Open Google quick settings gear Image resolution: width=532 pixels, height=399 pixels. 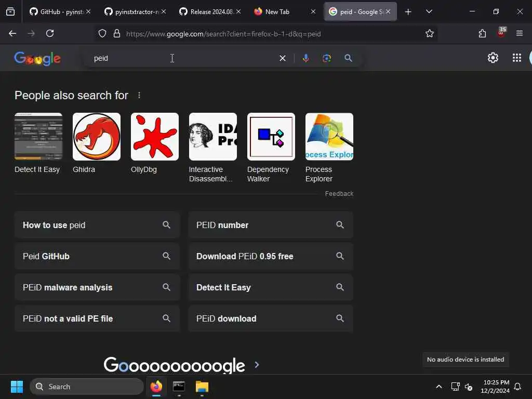point(493,58)
